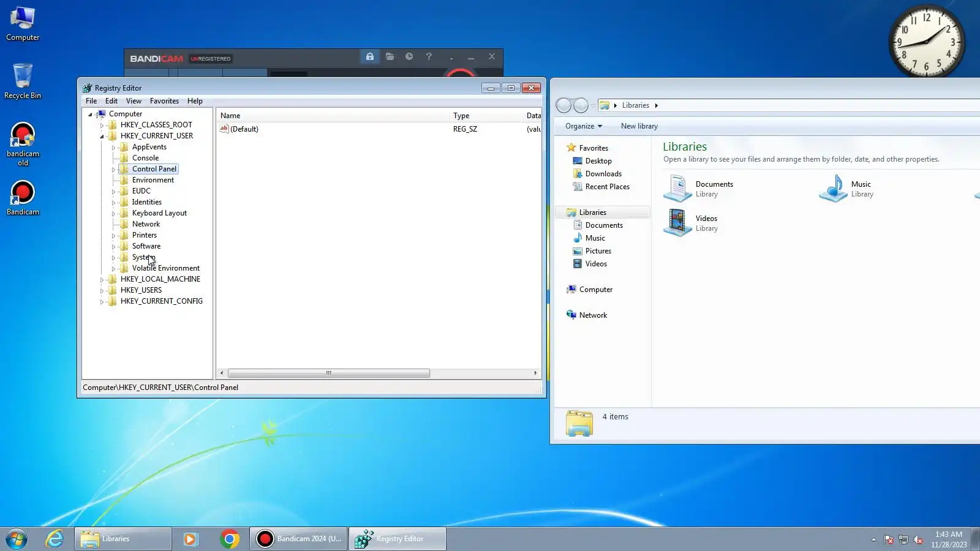The height and width of the screenshot is (551, 980).
Task: Select Pictures under Libraries in sidebar
Action: [x=598, y=251]
